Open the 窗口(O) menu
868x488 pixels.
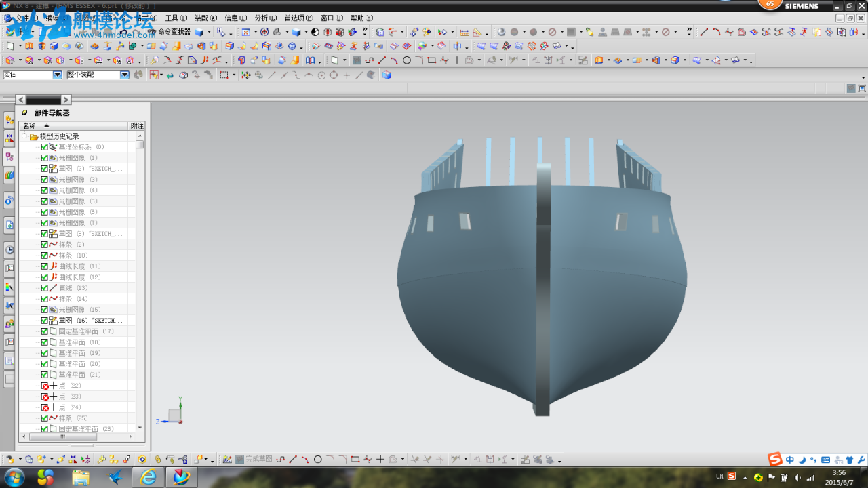click(x=332, y=18)
